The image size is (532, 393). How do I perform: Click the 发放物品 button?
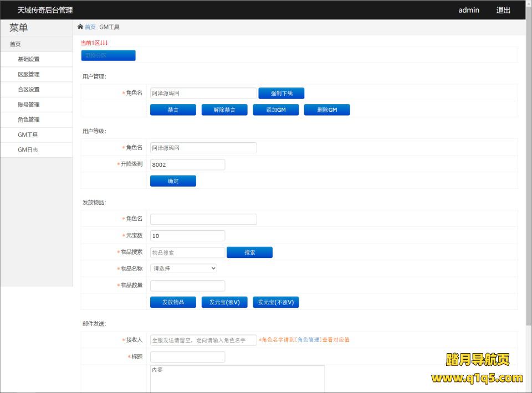173,302
